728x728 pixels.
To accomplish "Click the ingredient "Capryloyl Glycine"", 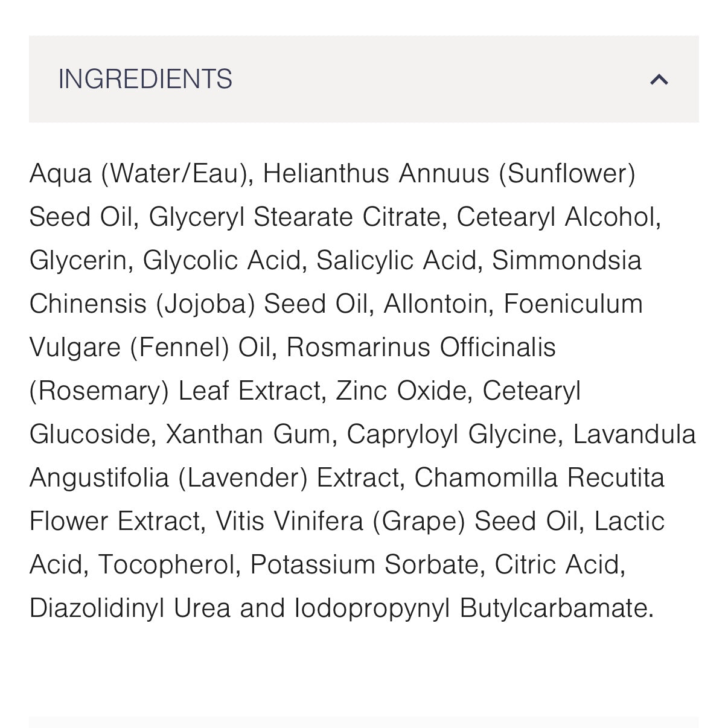I will coord(451,435).
